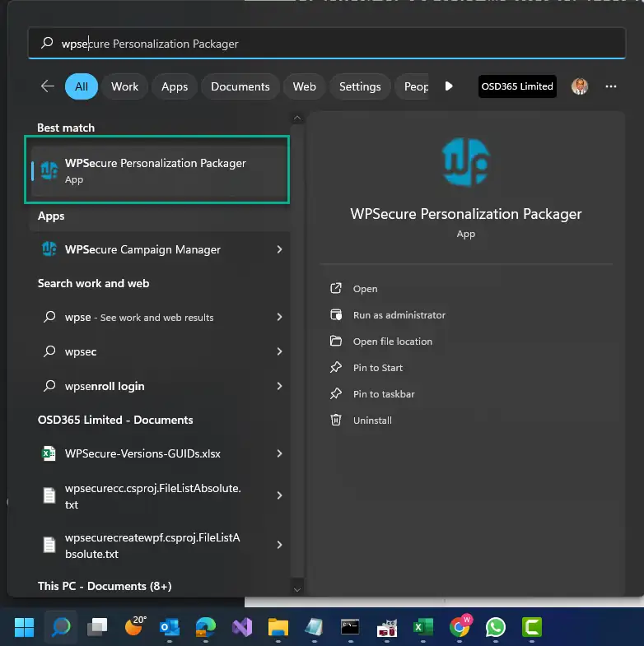Switch to the partially shown People tab
The width and height of the screenshot is (644, 646).
point(413,86)
